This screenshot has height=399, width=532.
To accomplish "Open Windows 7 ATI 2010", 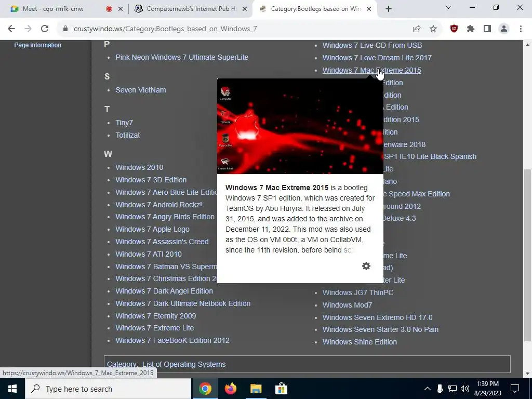I will click(148, 254).
